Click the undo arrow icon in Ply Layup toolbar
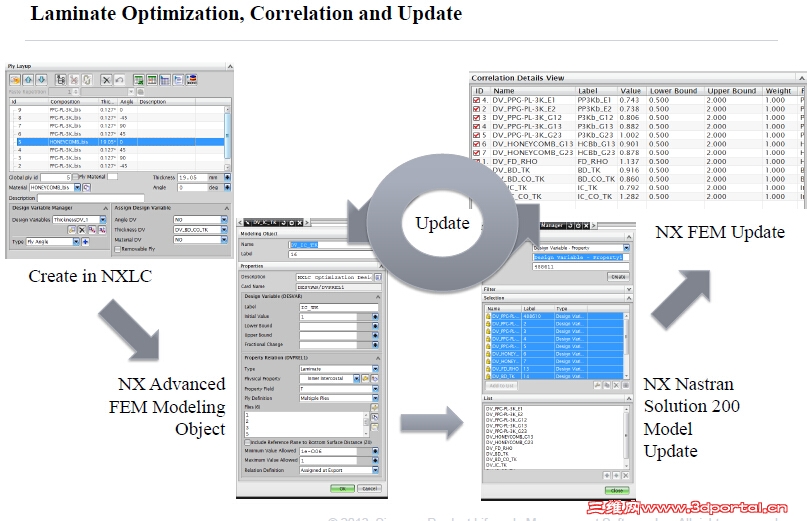807x521 pixels. [x=119, y=80]
